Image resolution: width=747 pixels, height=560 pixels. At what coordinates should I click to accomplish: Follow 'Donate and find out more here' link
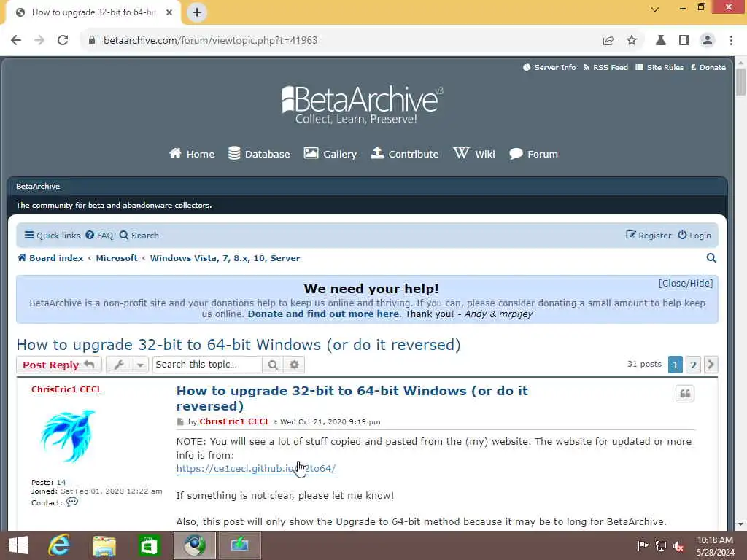coord(325,314)
